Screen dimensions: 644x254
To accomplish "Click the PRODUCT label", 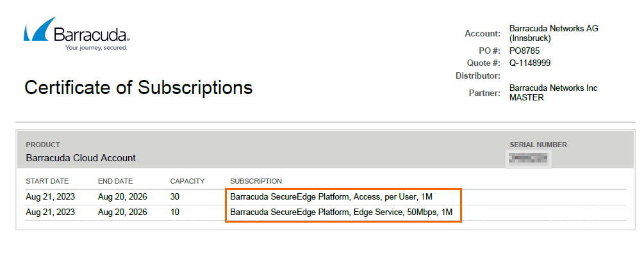I will 43,145.
